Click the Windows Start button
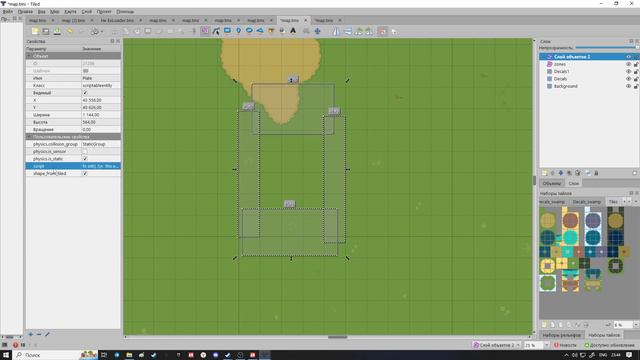The image size is (640, 360). point(6,355)
